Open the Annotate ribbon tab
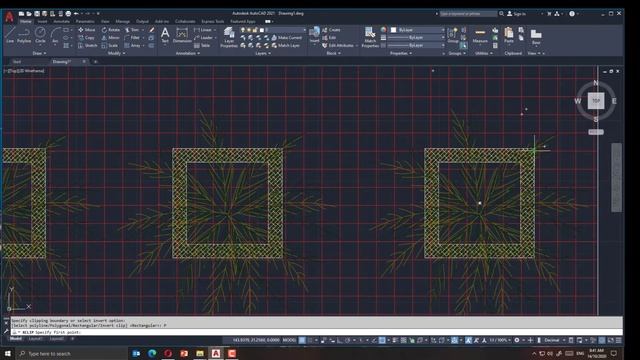This screenshot has height=360, width=640. 61,21
